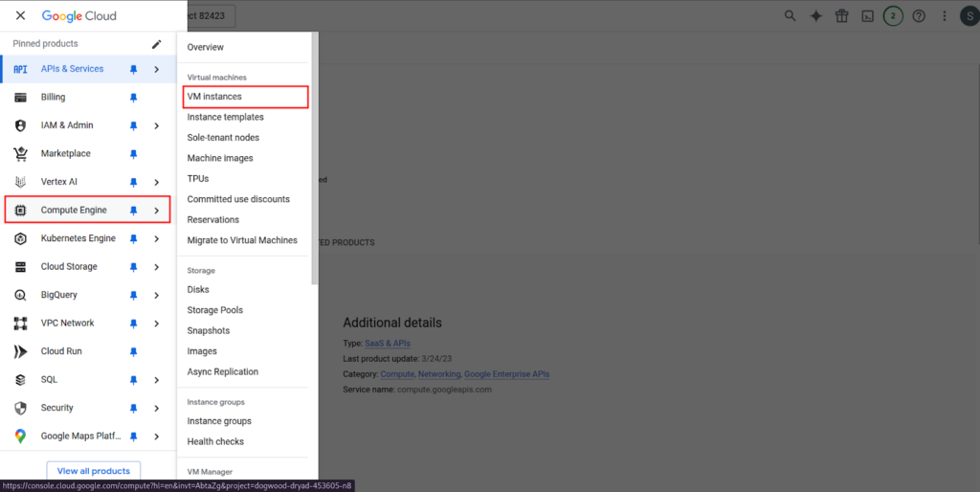The width and height of the screenshot is (980, 492).
Task: Unpin Billing from pinned products
Action: point(133,98)
